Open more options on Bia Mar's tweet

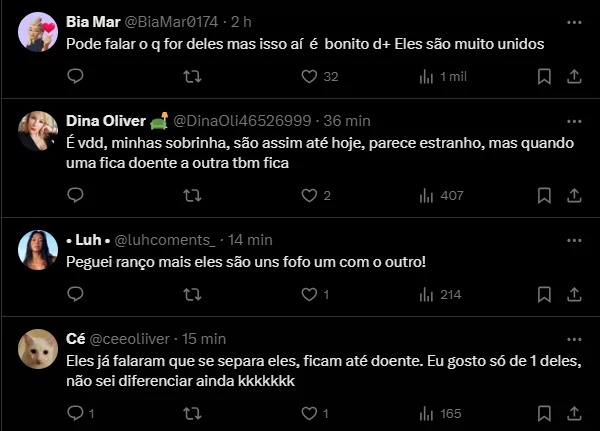[574, 21]
